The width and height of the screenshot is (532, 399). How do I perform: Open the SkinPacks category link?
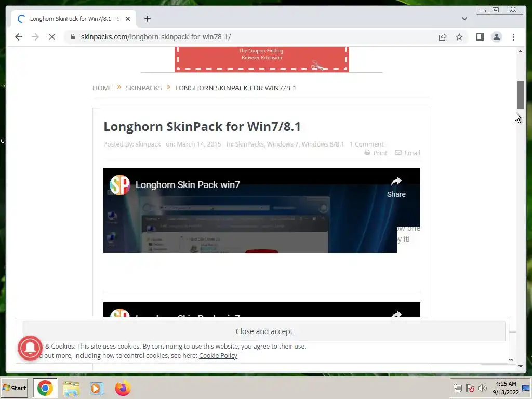(249, 144)
